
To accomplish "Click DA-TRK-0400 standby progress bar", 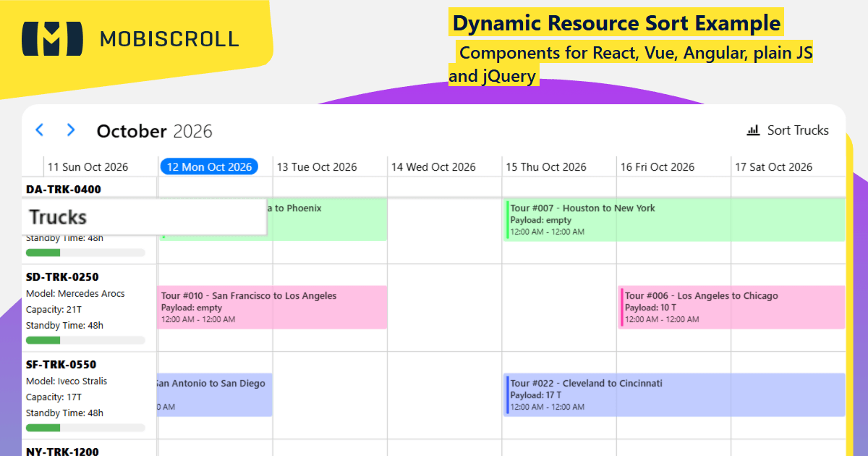I will pos(85,253).
